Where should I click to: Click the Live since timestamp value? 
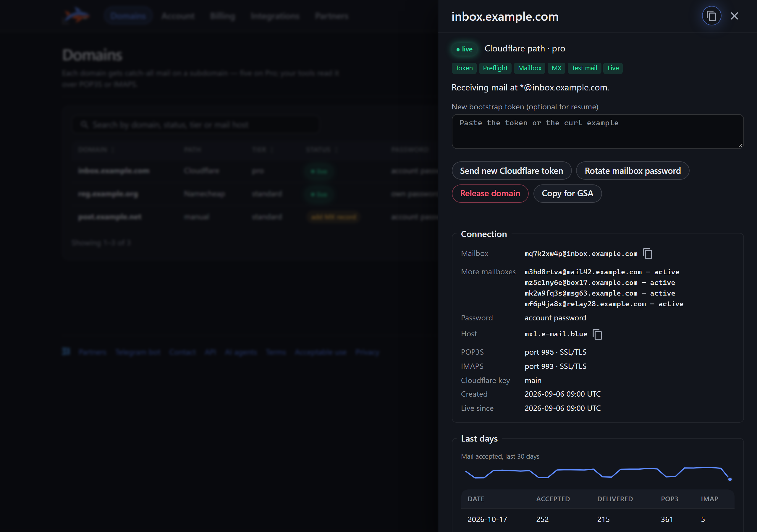(562, 408)
